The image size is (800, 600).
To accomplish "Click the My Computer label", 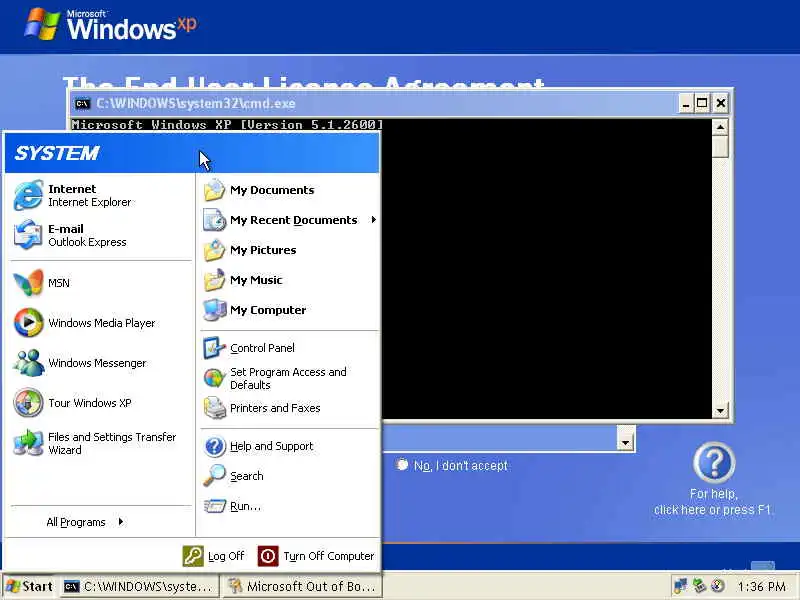I will tap(268, 310).
